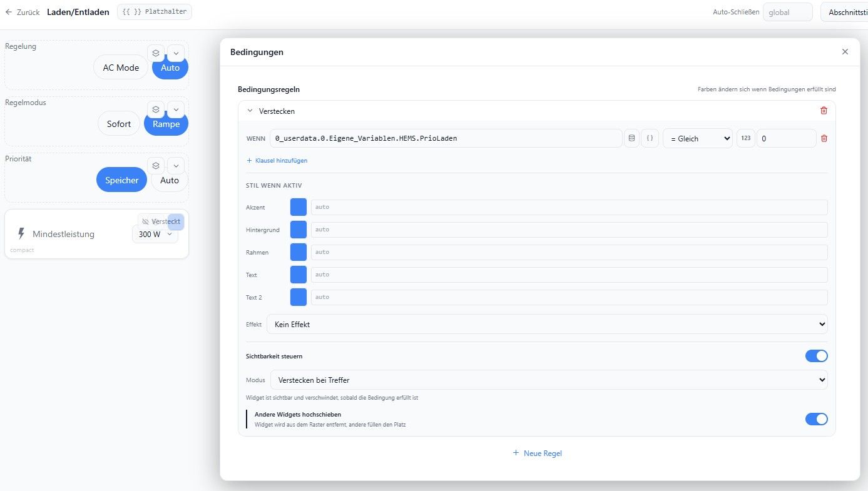Switch Regelmodus to Sofort

point(119,124)
